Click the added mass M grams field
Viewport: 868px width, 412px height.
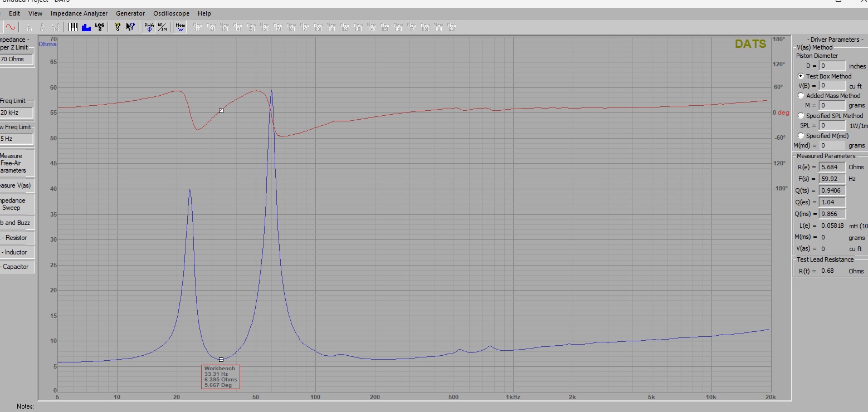(832, 105)
